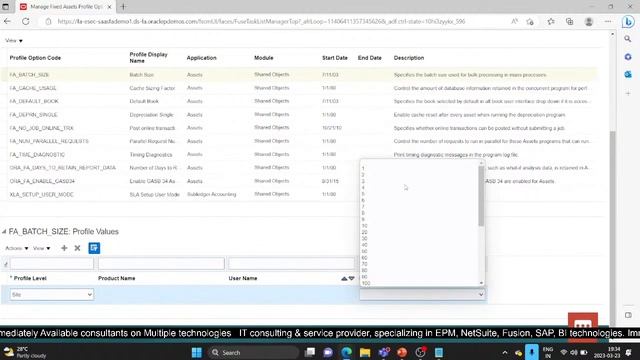Click the browser Back arrow
Screen dimensions: 640x360
7,21
